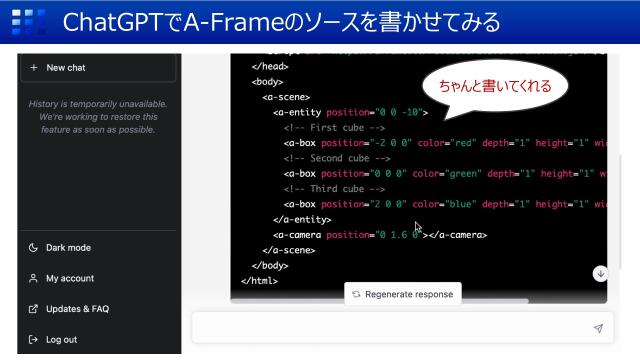The width and height of the screenshot is (640, 360).
Task: Click the regenerate circular arrows icon
Action: click(x=356, y=294)
